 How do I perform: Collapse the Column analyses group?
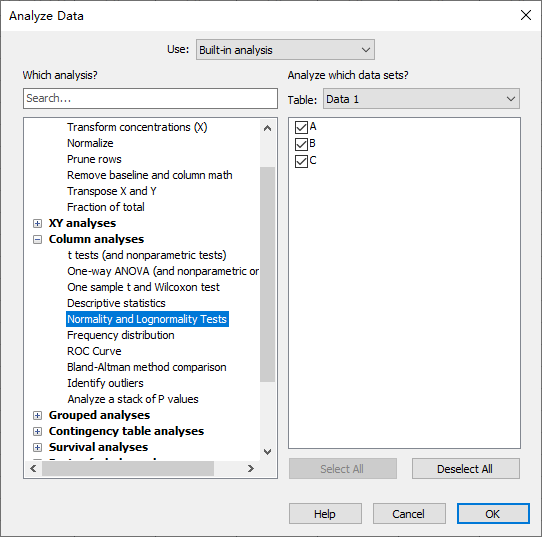(37, 239)
